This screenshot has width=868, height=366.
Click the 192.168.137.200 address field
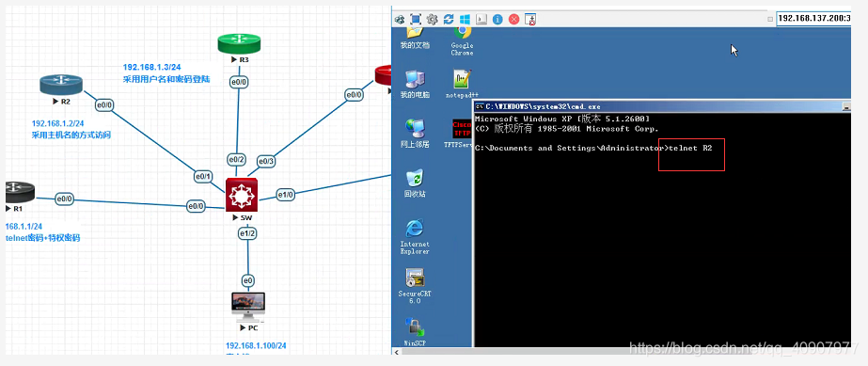tap(813, 18)
